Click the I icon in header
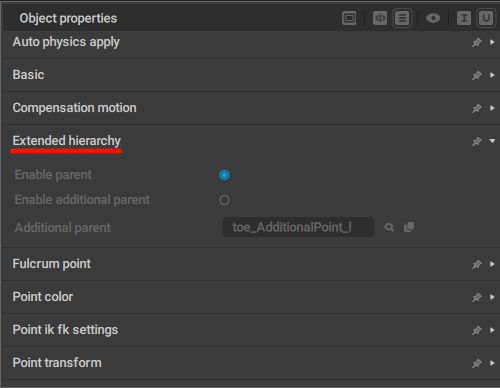Image resolution: width=500 pixels, height=388 pixels. coord(464,18)
